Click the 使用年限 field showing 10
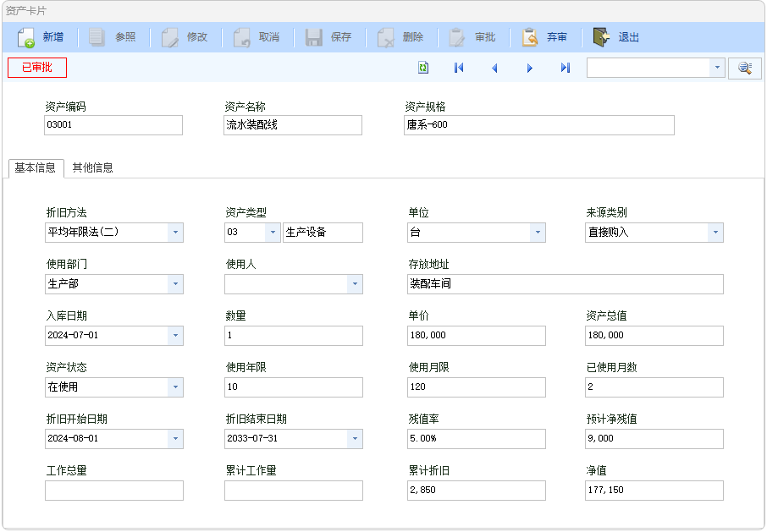This screenshot has width=767, height=532. click(x=294, y=387)
